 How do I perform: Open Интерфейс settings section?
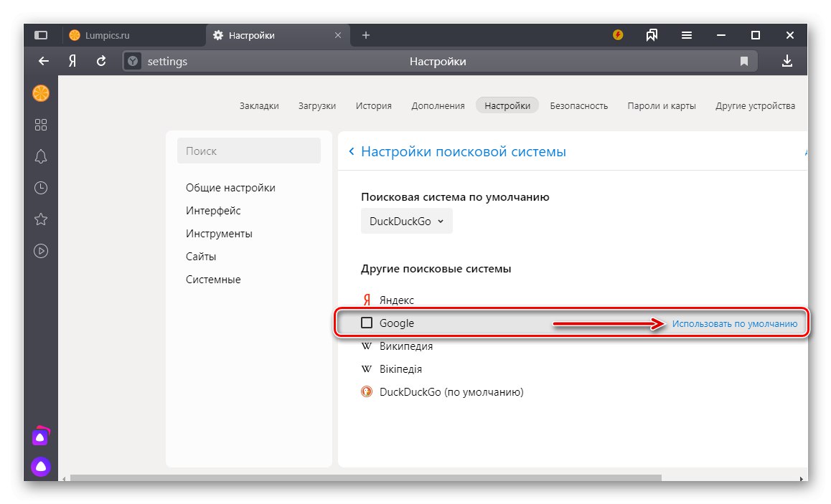(213, 211)
